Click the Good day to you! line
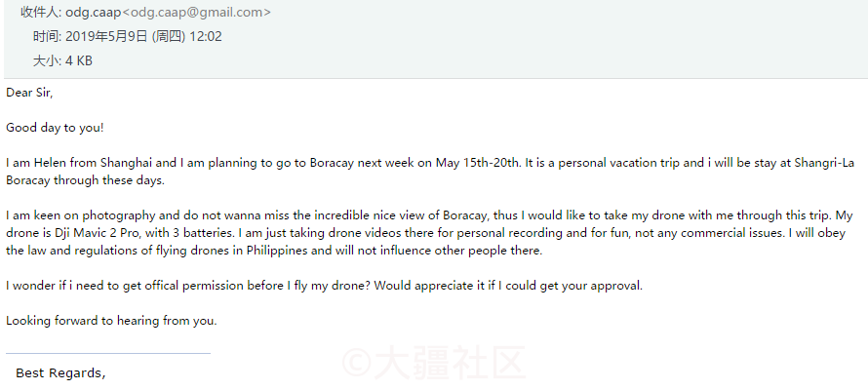The image size is (868, 390). click(x=55, y=128)
